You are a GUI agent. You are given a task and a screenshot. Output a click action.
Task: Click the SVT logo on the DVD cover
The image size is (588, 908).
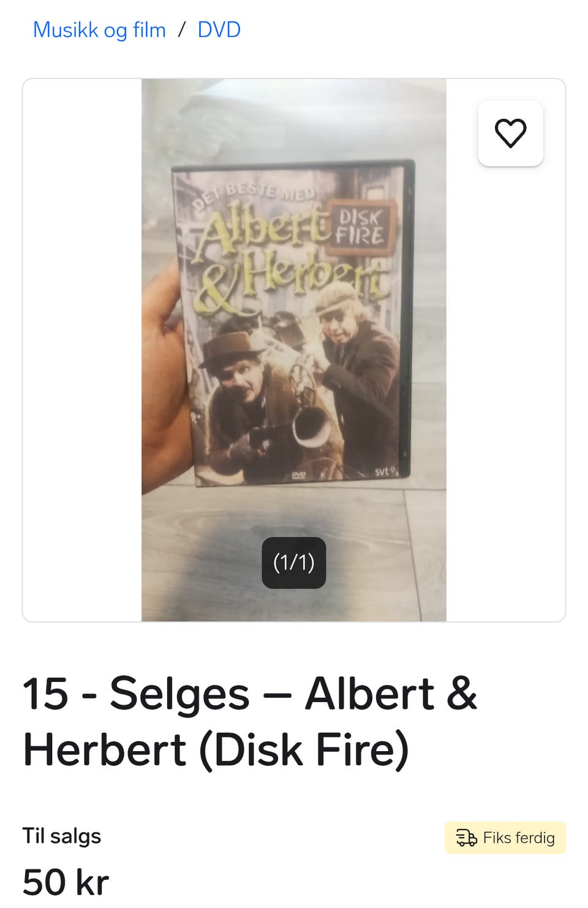(x=384, y=471)
